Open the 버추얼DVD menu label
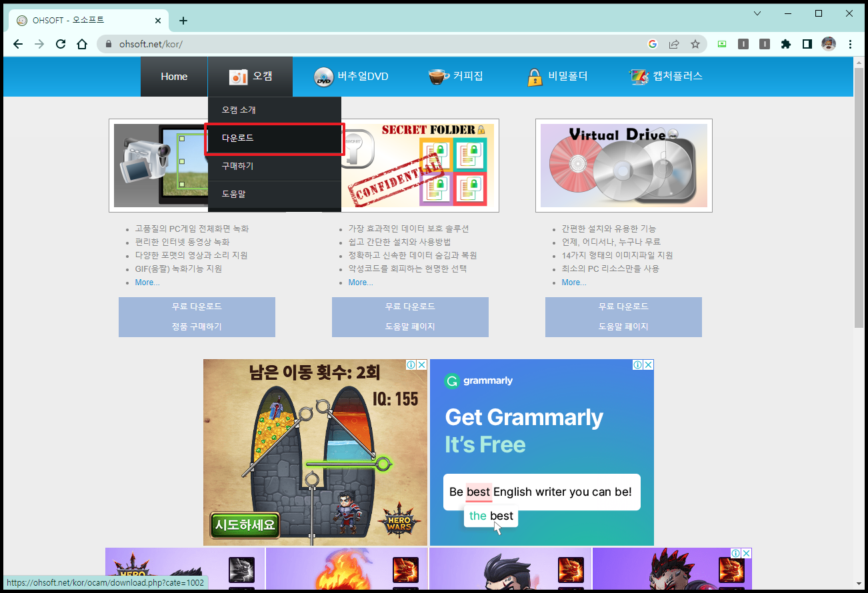This screenshot has width=868, height=593. tap(363, 76)
